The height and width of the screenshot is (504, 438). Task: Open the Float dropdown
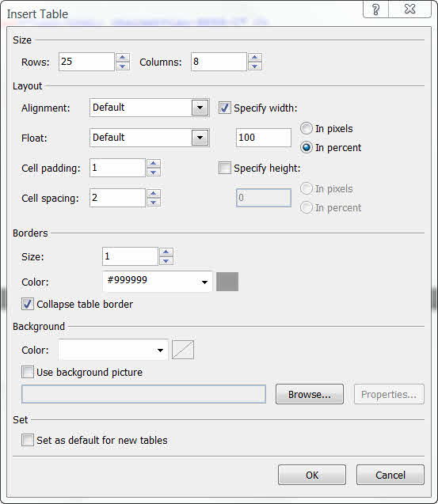pyautogui.click(x=200, y=138)
